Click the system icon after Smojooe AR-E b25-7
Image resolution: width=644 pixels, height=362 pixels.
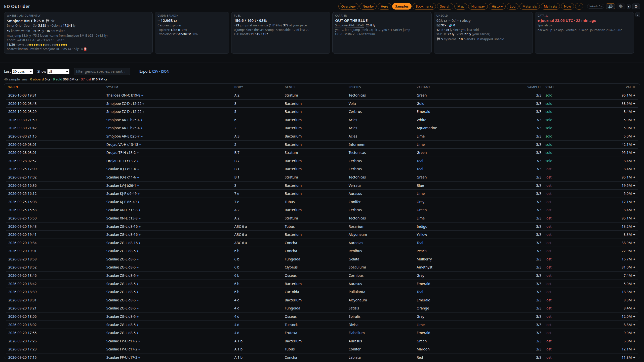tap(142, 137)
